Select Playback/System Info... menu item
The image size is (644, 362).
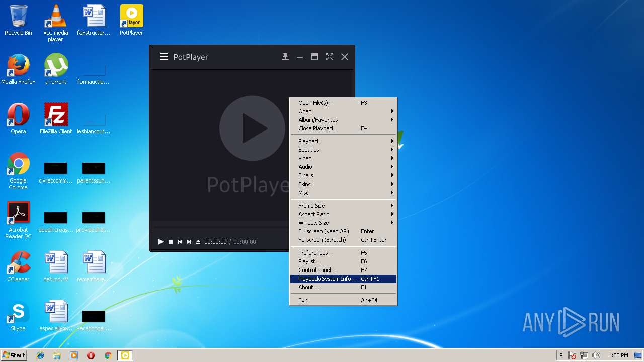pos(344,279)
